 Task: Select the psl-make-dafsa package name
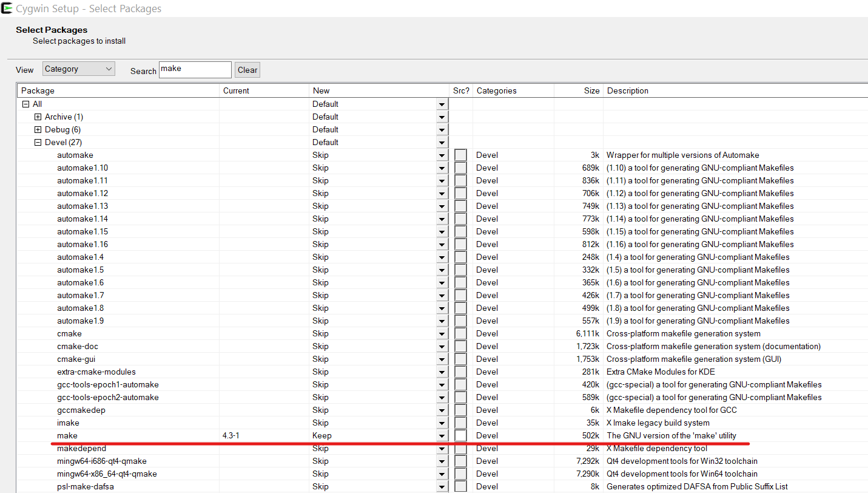point(85,487)
